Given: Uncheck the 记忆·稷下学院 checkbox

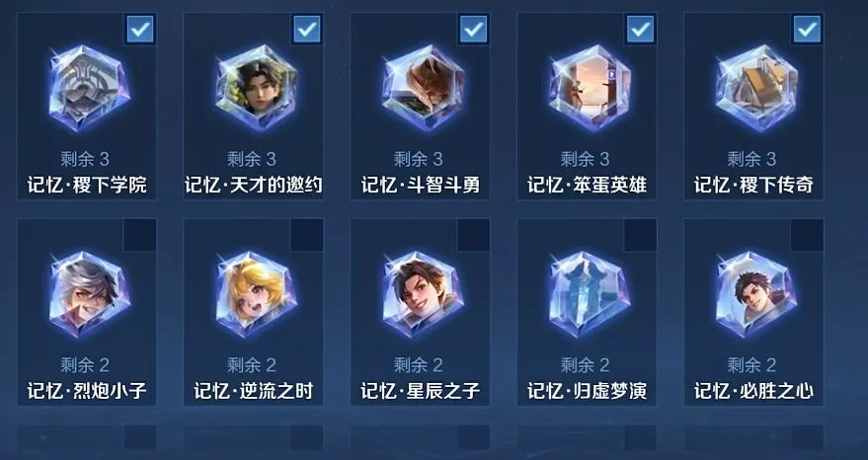Looking at the screenshot, I should pos(140,30).
